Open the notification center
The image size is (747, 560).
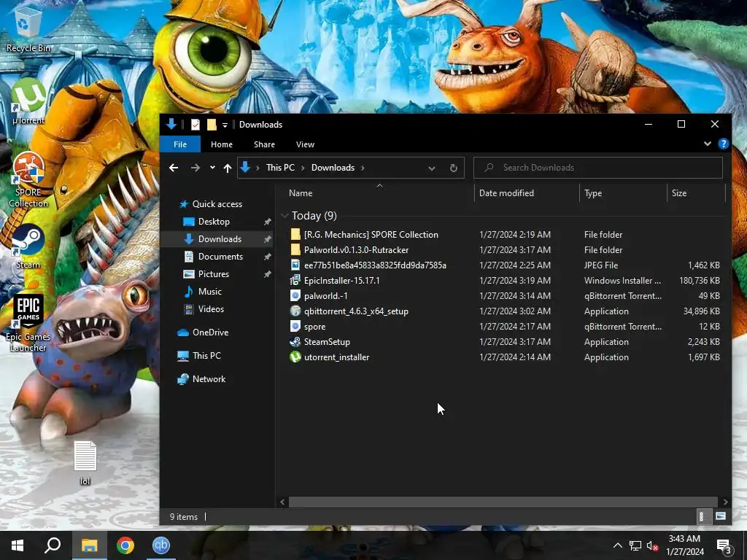coord(724,547)
